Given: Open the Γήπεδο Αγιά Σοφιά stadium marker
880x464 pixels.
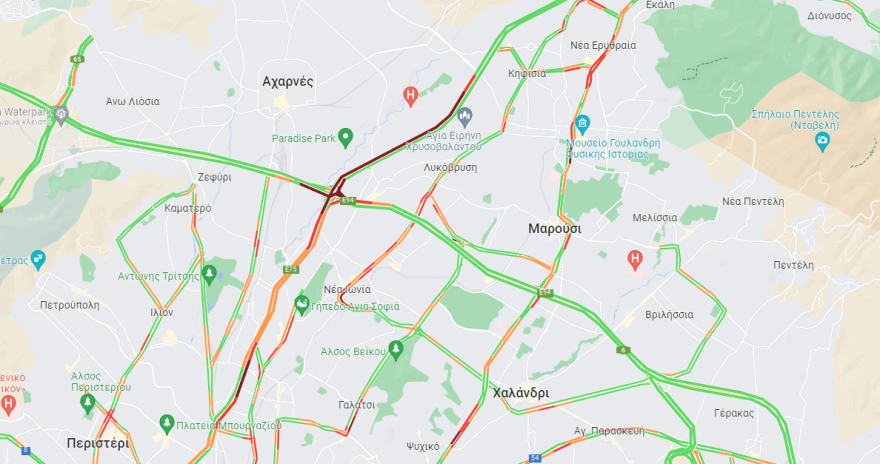Looking at the screenshot, I should point(302,306).
